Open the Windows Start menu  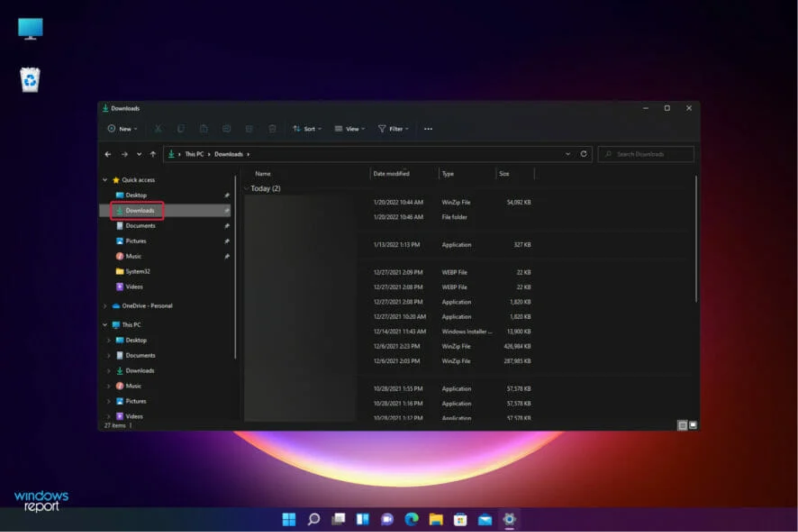coord(289,519)
